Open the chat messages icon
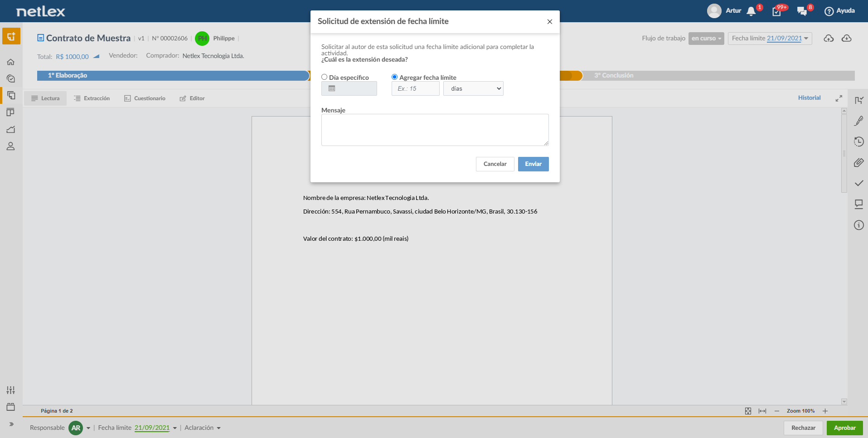Screen dimensions: 868x438 pyautogui.click(x=802, y=11)
